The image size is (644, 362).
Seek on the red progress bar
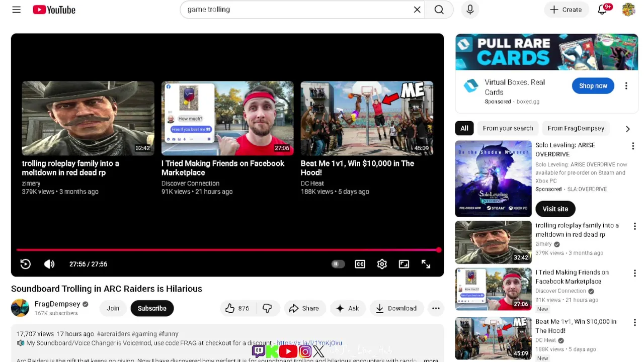227,250
